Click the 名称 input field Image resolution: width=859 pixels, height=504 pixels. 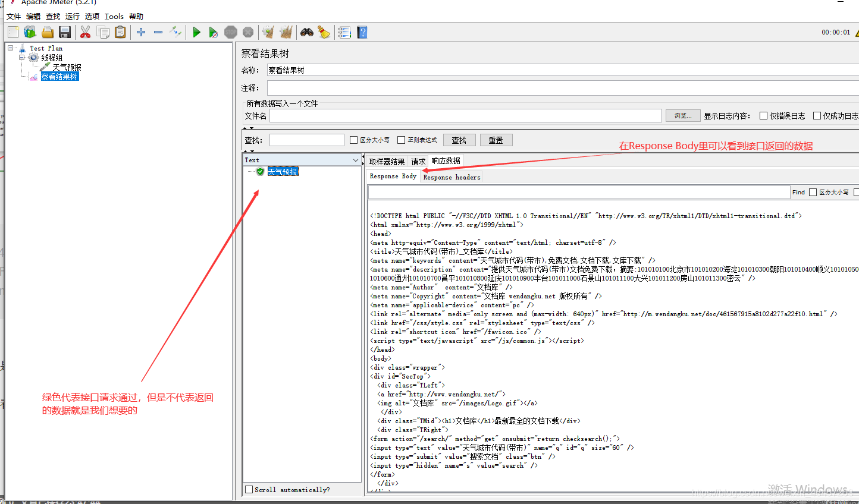pyautogui.click(x=563, y=70)
